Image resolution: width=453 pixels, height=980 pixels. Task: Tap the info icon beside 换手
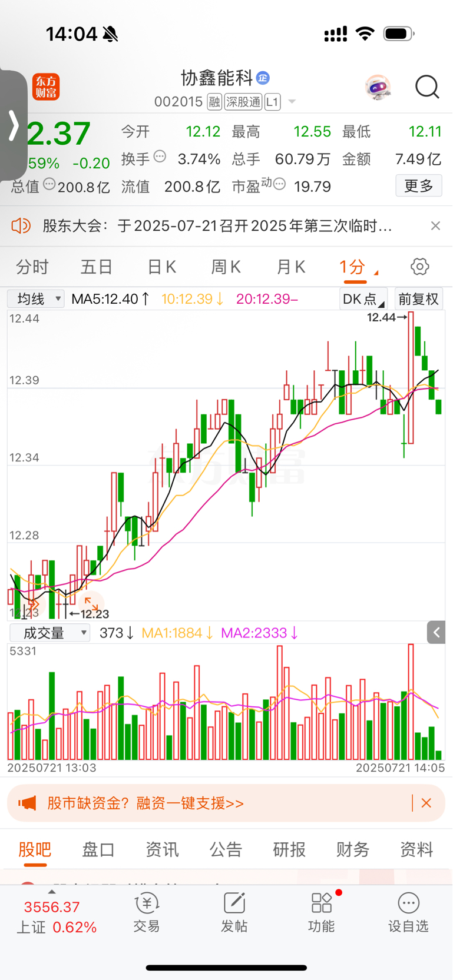click(x=160, y=157)
